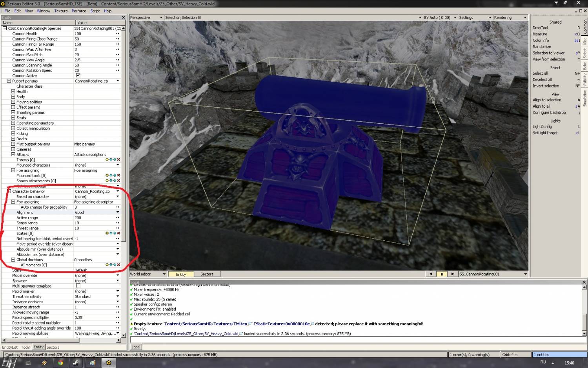Open Character behavior file dropdown
The width and height of the screenshot is (588, 368).
[x=117, y=191]
